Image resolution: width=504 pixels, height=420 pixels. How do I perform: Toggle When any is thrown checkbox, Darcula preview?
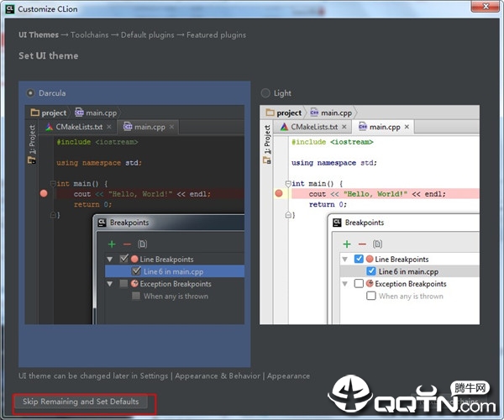(136, 296)
